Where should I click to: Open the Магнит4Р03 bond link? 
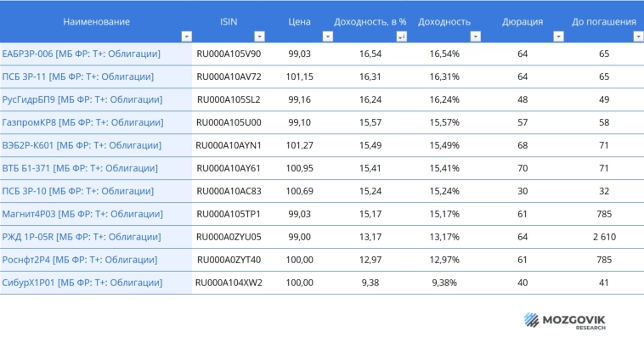click(x=83, y=214)
